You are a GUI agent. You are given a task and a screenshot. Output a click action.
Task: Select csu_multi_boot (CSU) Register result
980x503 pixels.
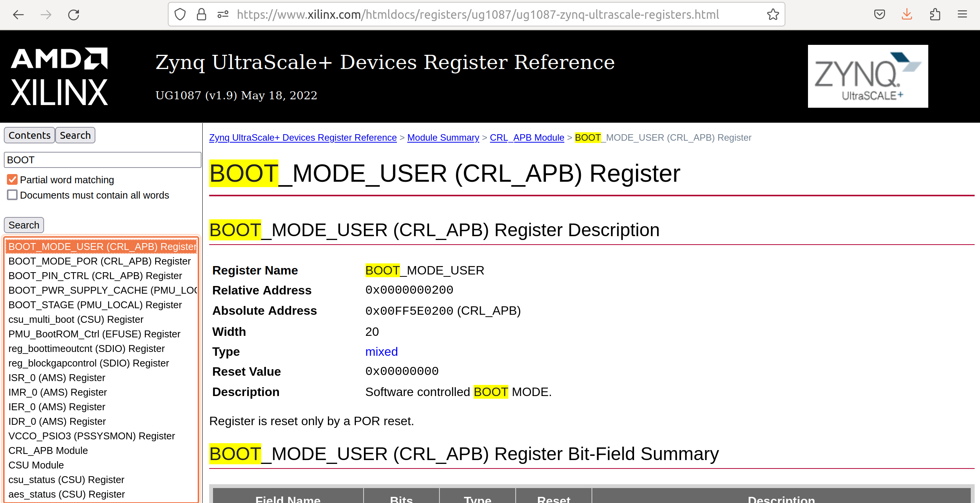pos(76,319)
